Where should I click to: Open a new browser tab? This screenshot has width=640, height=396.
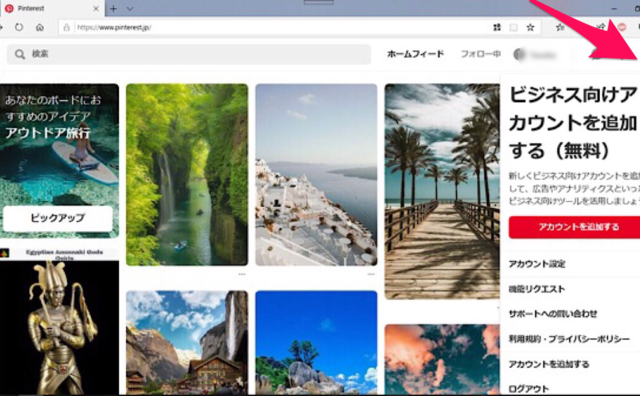pyautogui.click(x=113, y=9)
